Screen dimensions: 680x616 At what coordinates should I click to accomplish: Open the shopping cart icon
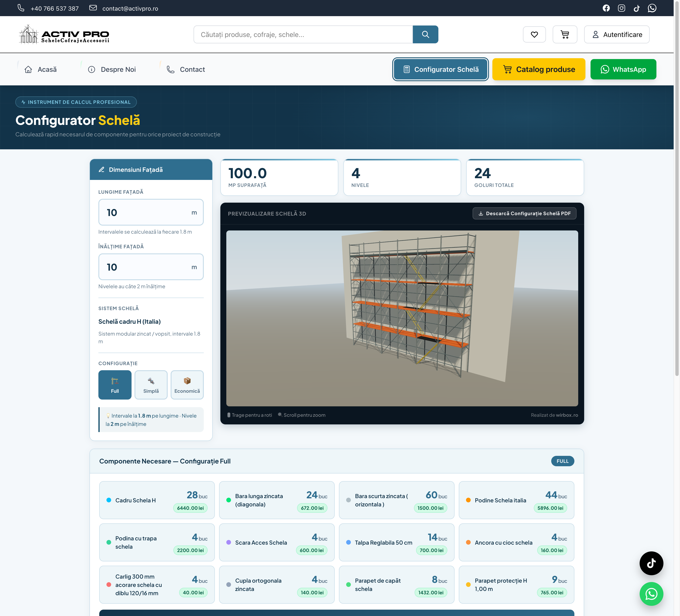(565, 34)
